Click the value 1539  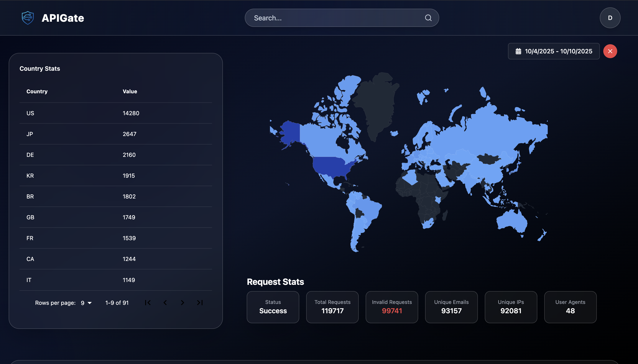[x=129, y=238]
